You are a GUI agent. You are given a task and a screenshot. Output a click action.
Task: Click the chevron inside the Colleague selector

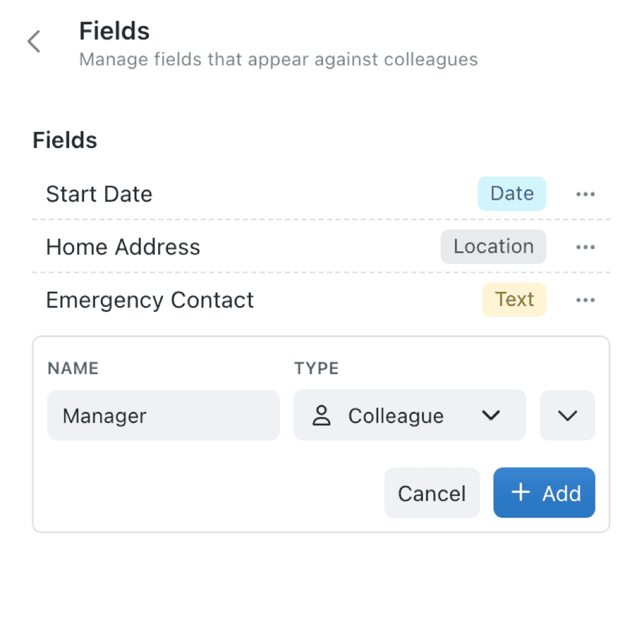pyautogui.click(x=491, y=415)
